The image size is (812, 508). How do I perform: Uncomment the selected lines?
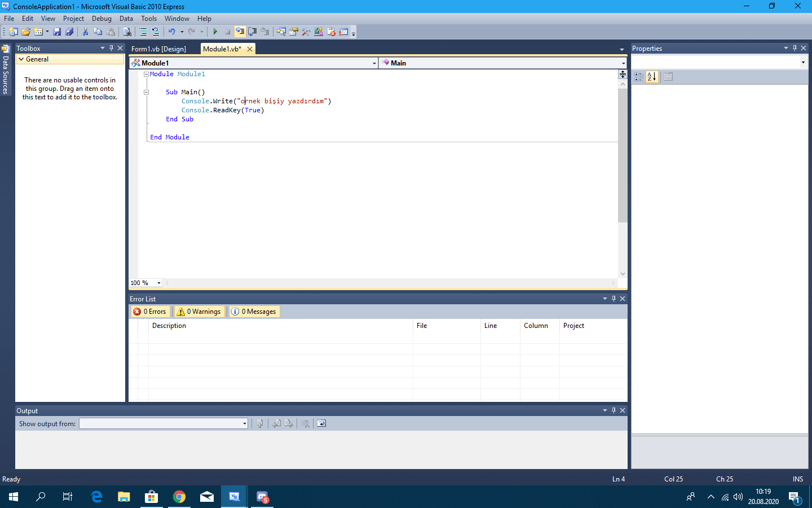coord(156,32)
